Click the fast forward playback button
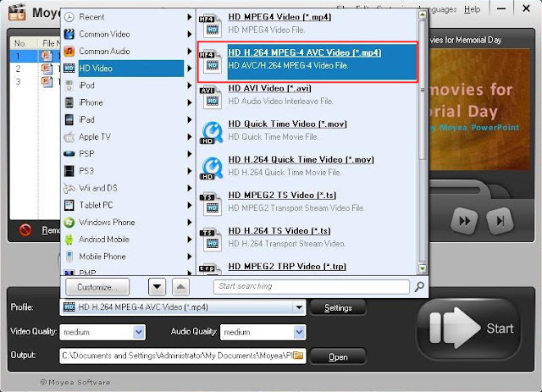Screen dimensions: 542x392 465,220
